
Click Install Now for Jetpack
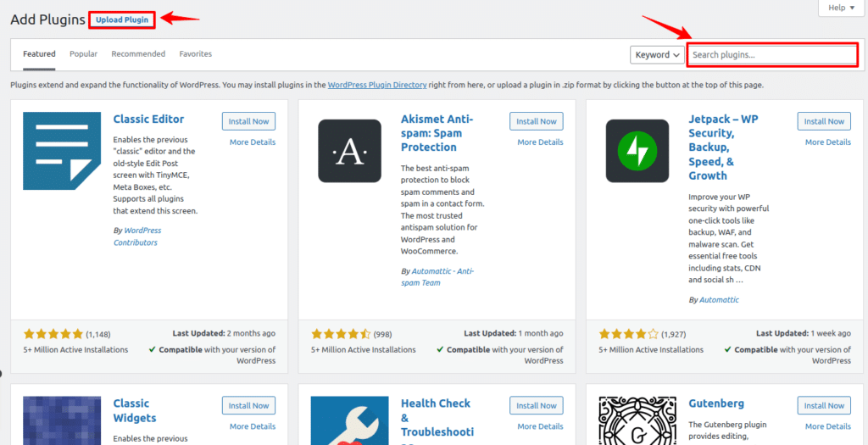(x=824, y=121)
